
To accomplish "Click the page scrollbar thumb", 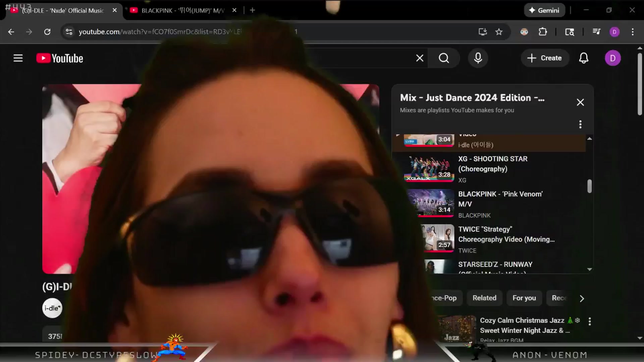I will click(640, 84).
